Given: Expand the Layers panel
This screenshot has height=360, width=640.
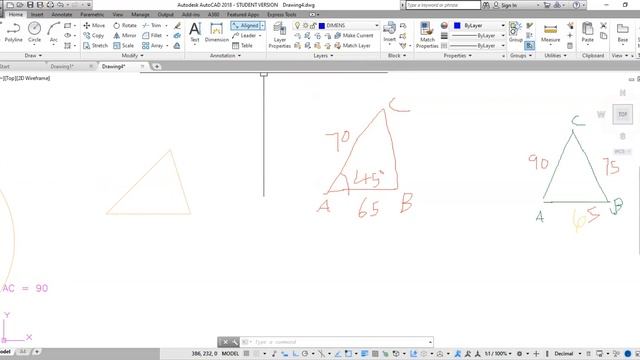Looking at the screenshot, I should tap(323, 56).
